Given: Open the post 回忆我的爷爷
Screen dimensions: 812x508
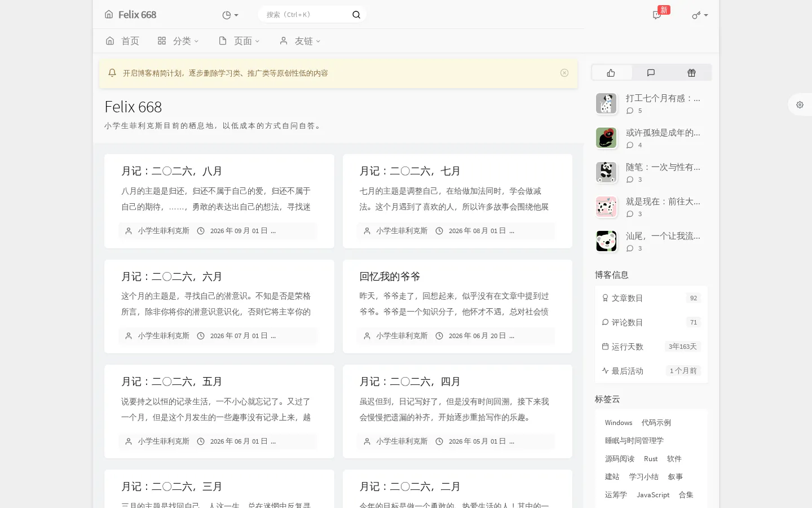Looking at the screenshot, I should [x=390, y=277].
